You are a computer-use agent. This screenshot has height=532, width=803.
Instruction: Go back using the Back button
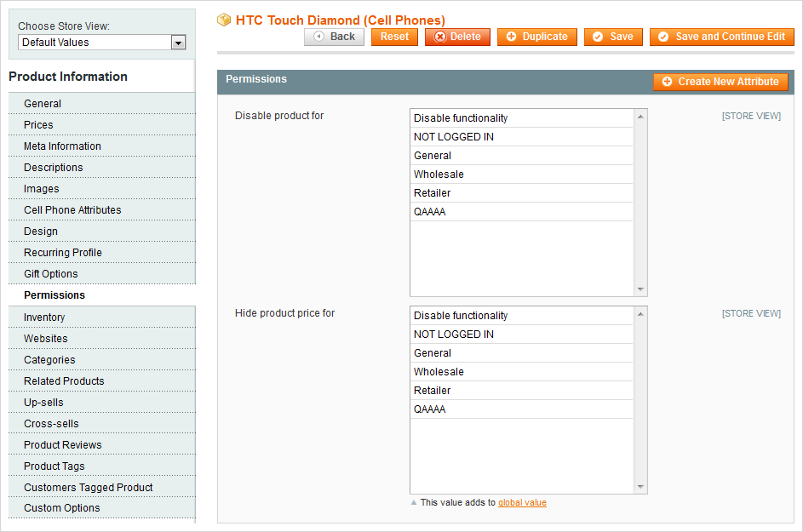click(334, 37)
